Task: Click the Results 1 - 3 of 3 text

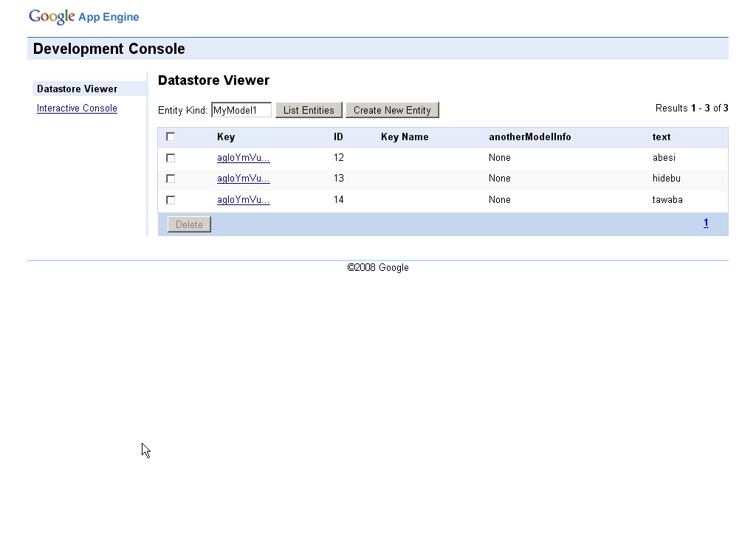Action: (x=692, y=108)
